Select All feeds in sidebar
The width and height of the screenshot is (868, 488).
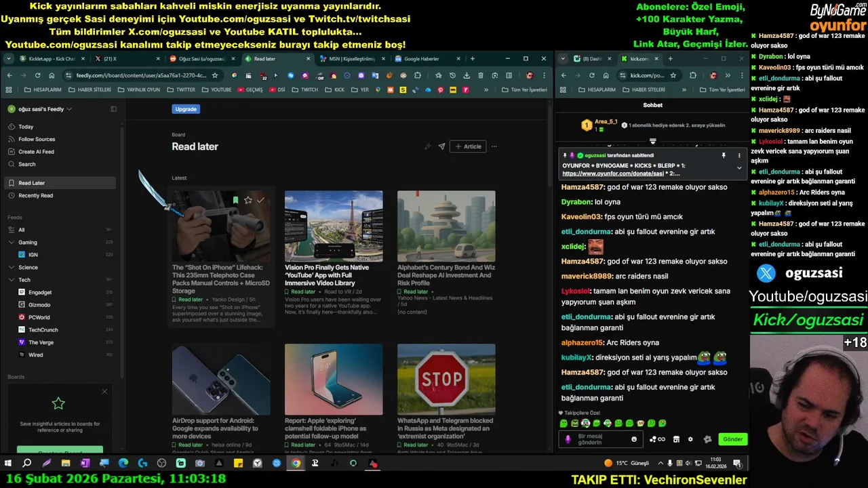pos(60,230)
